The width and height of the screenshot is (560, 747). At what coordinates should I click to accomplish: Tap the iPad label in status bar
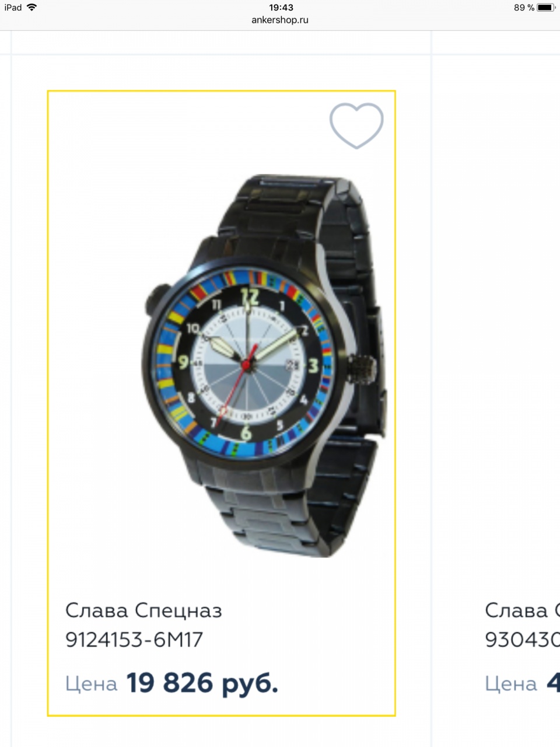(13, 8)
